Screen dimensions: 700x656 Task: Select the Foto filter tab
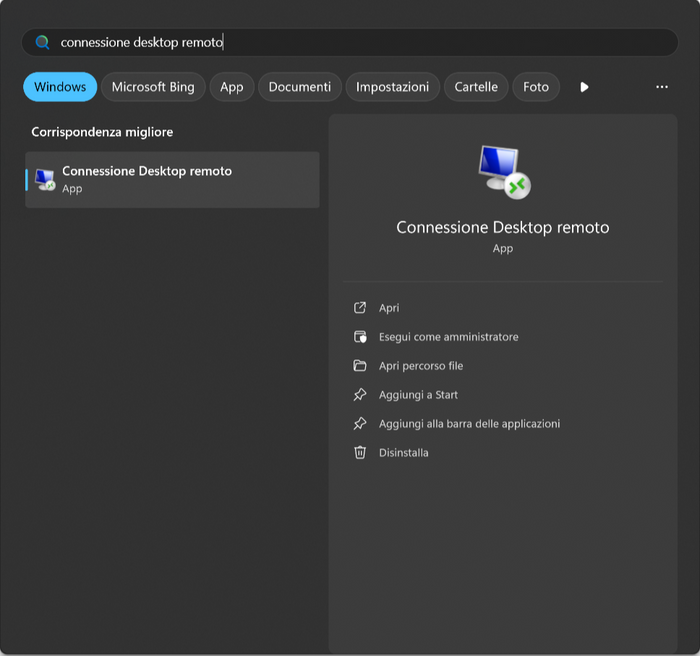point(536,87)
